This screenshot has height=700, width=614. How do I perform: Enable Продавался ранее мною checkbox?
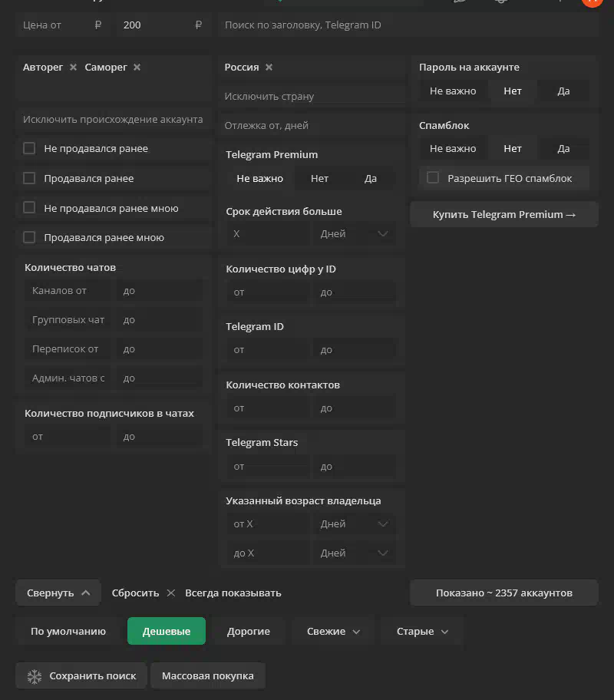pos(29,237)
